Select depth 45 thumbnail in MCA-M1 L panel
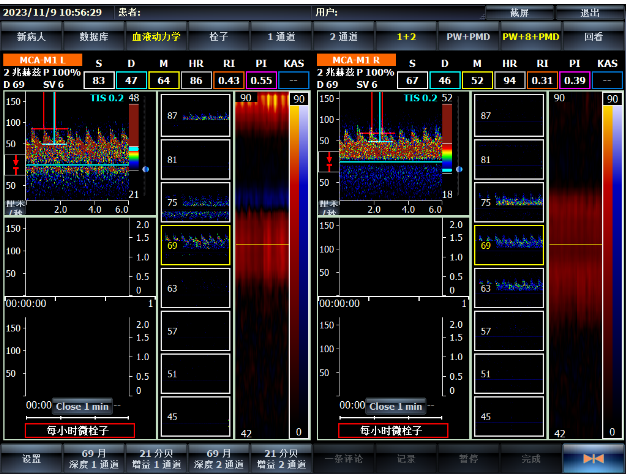The height and width of the screenshot is (476, 629). tap(196, 417)
